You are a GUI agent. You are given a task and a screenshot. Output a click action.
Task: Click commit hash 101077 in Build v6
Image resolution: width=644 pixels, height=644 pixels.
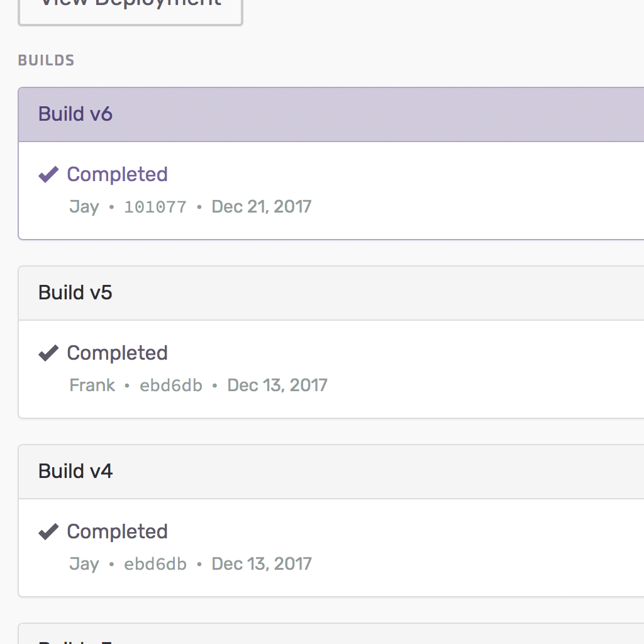[x=155, y=207]
